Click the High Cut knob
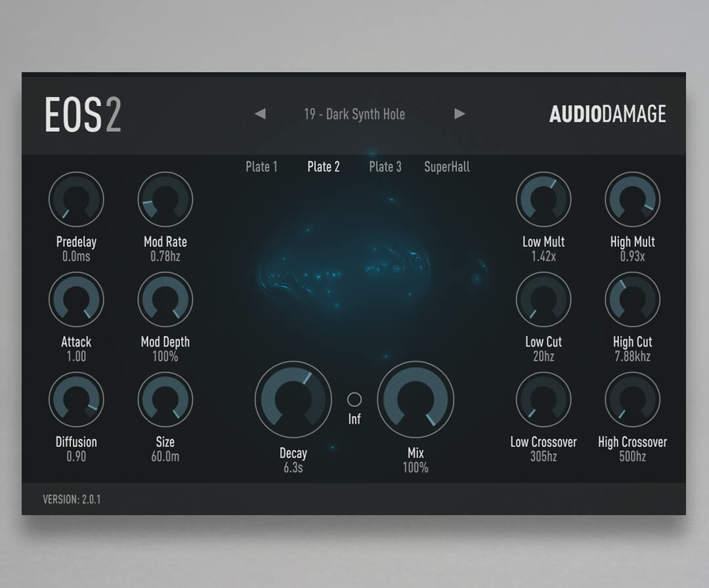 tap(633, 299)
